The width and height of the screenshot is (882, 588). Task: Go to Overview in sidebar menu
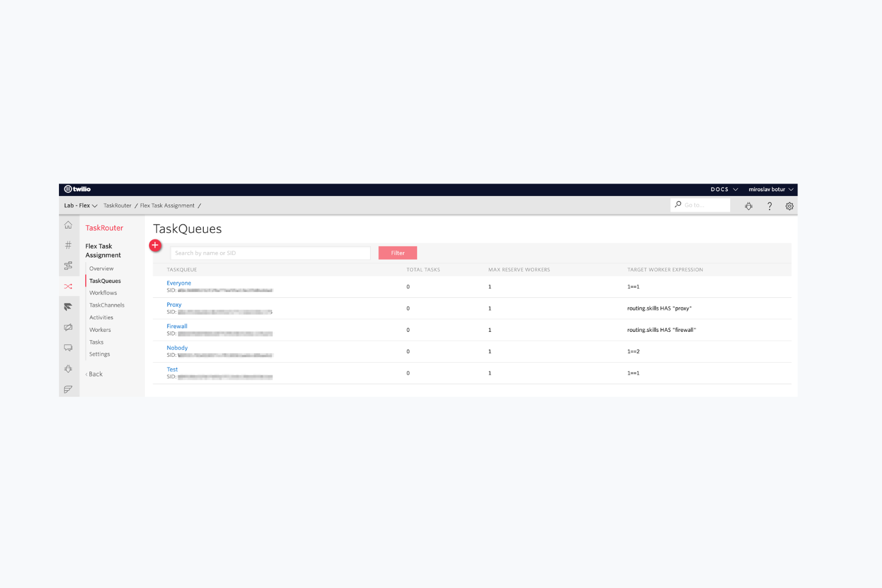point(101,269)
